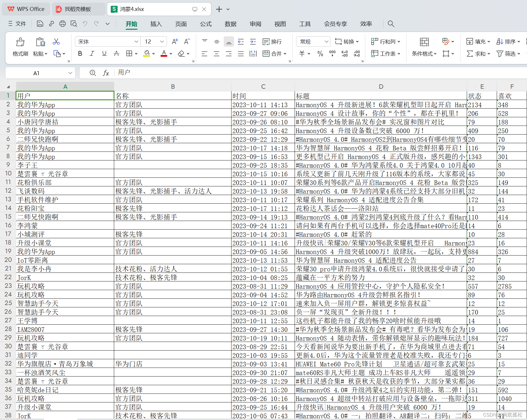Click the Print icon

click(x=63, y=24)
